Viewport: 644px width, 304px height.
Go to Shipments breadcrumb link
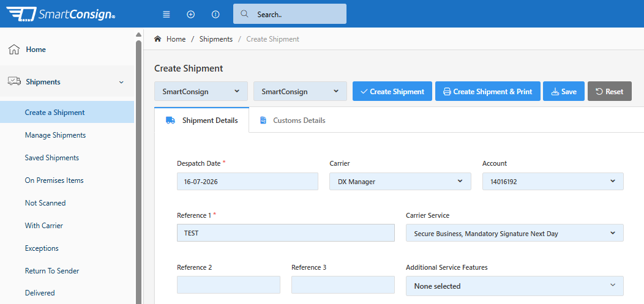tap(216, 39)
